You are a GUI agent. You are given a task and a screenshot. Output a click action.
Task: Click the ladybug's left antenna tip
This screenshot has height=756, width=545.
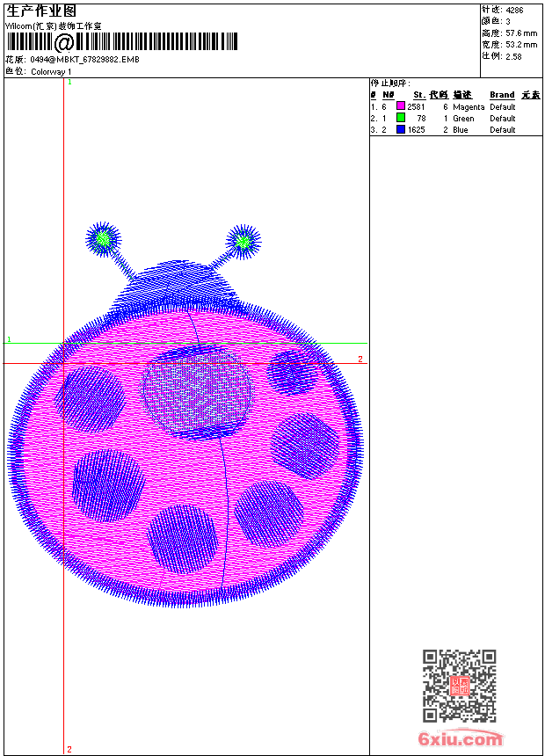click(103, 238)
